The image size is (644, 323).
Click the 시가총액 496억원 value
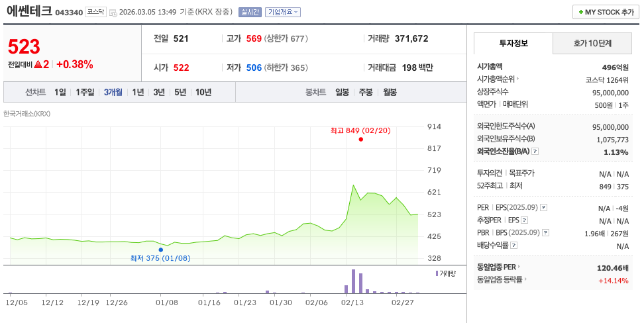tap(616, 68)
